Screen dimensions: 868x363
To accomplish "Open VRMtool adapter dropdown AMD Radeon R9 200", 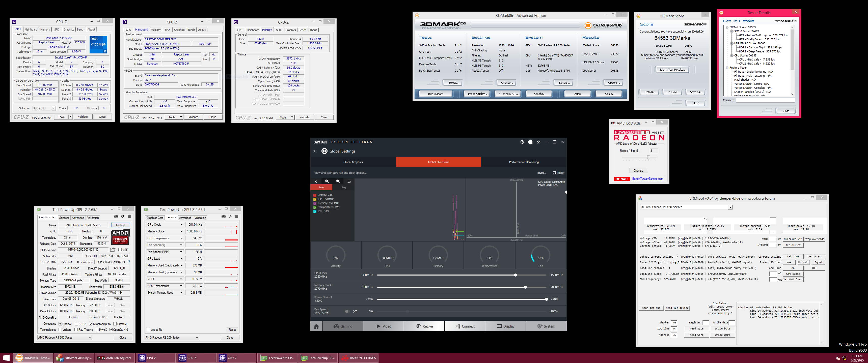I will [x=686, y=207].
